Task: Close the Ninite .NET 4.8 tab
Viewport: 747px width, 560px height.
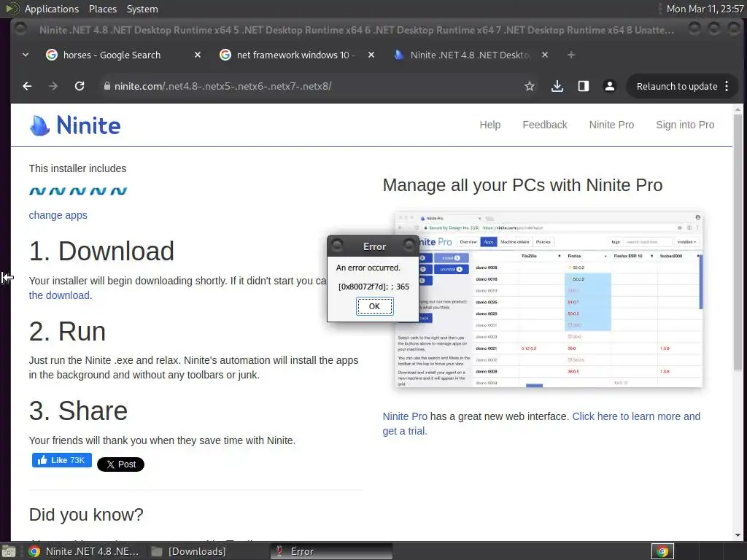Action: pos(545,55)
